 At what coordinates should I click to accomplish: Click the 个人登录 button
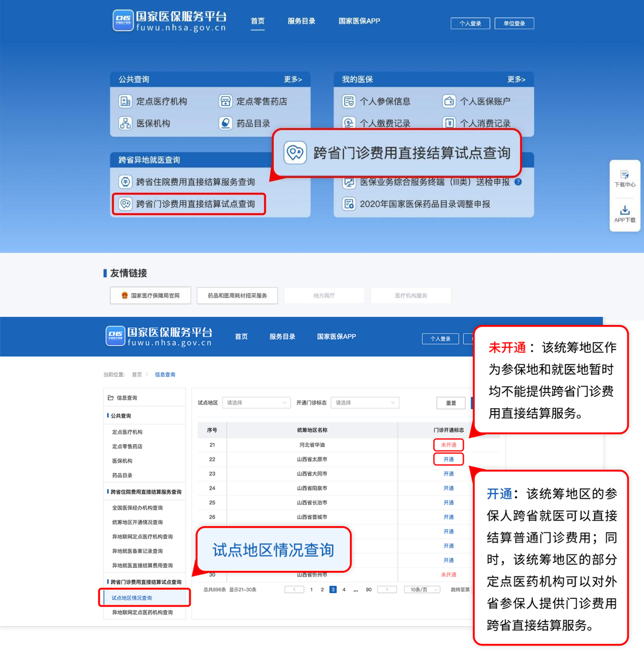(x=470, y=23)
